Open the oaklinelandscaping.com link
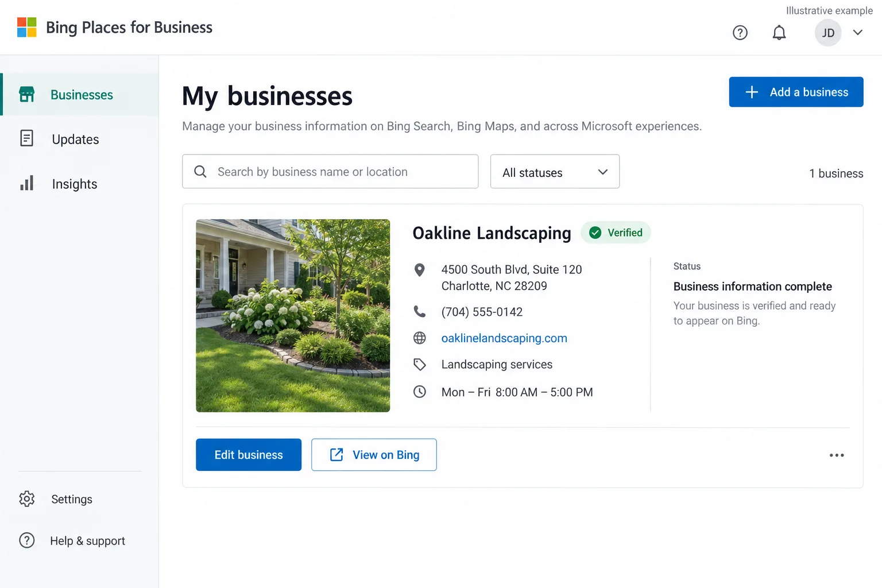 504,338
